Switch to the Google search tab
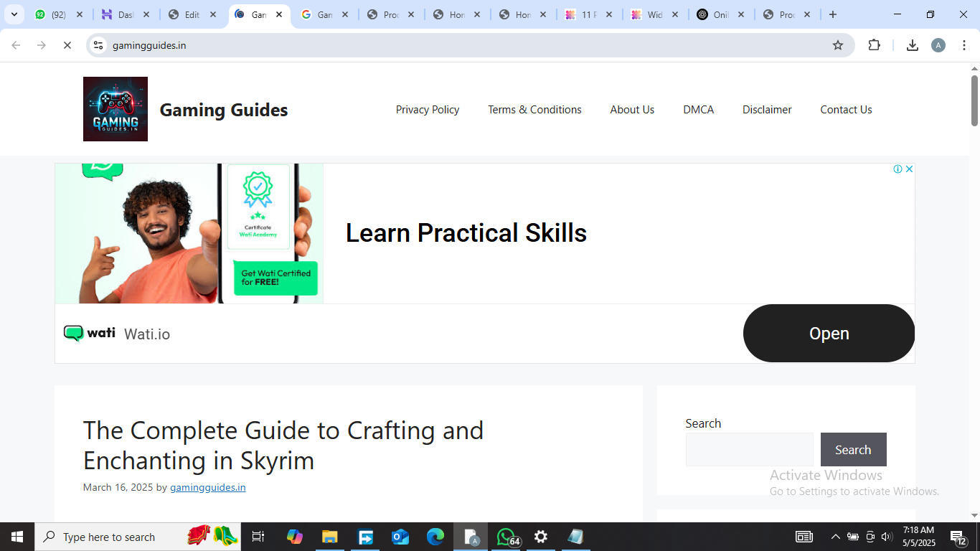The width and height of the screenshot is (980, 551). [x=325, y=14]
